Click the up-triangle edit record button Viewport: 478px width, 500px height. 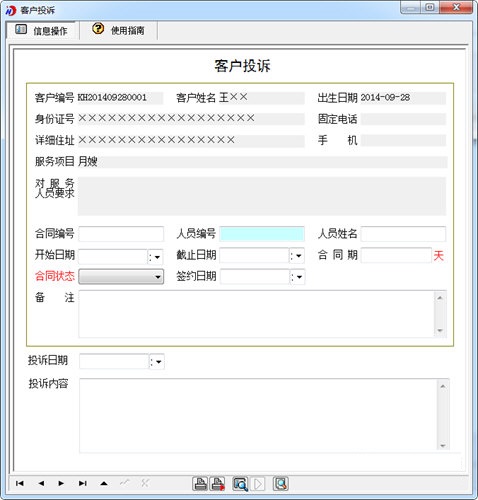(x=104, y=483)
